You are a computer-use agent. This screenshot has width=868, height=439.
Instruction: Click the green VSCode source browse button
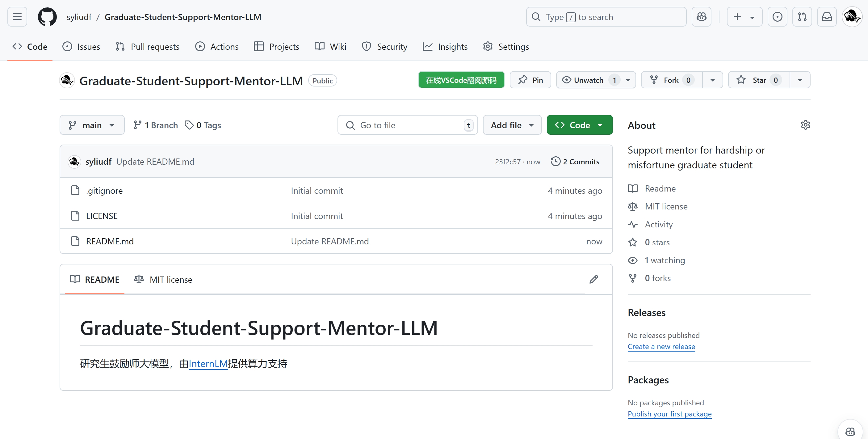pos(461,80)
